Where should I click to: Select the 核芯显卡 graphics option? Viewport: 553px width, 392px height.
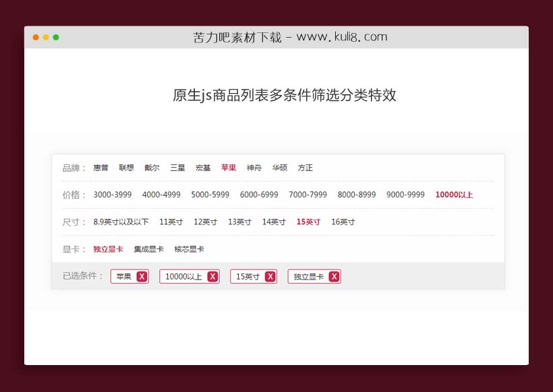(x=189, y=249)
